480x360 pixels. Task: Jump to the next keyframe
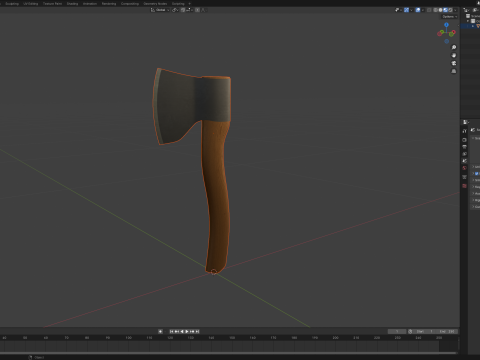(x=192, y=331)
